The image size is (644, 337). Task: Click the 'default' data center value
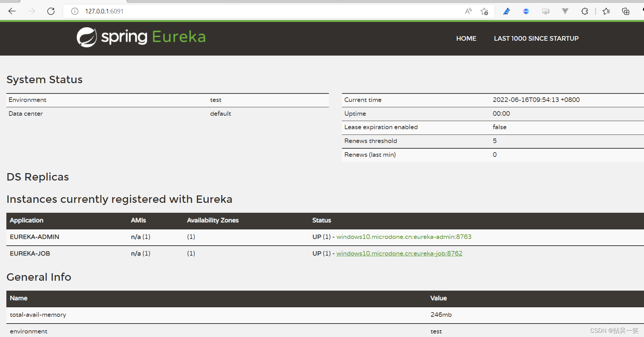tap(221, 114)
